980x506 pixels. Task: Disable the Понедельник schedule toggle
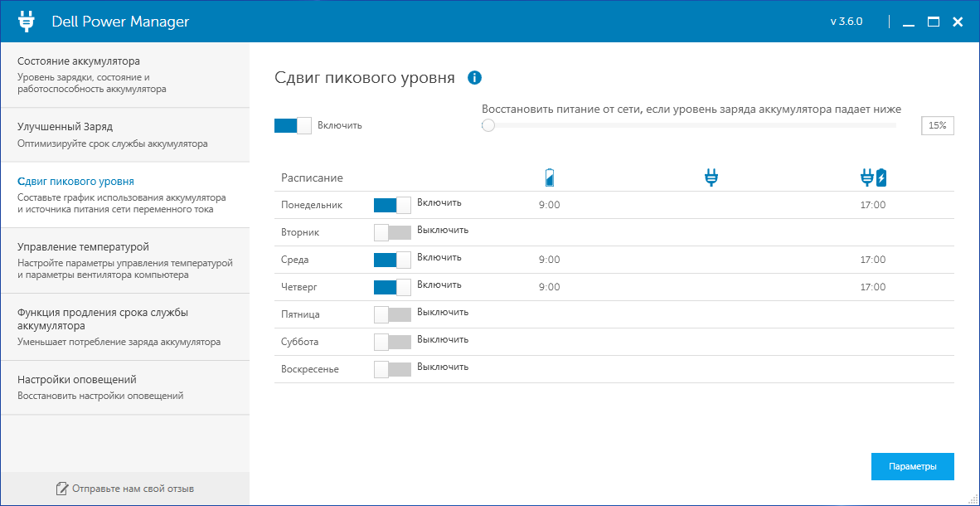point(392,205)
